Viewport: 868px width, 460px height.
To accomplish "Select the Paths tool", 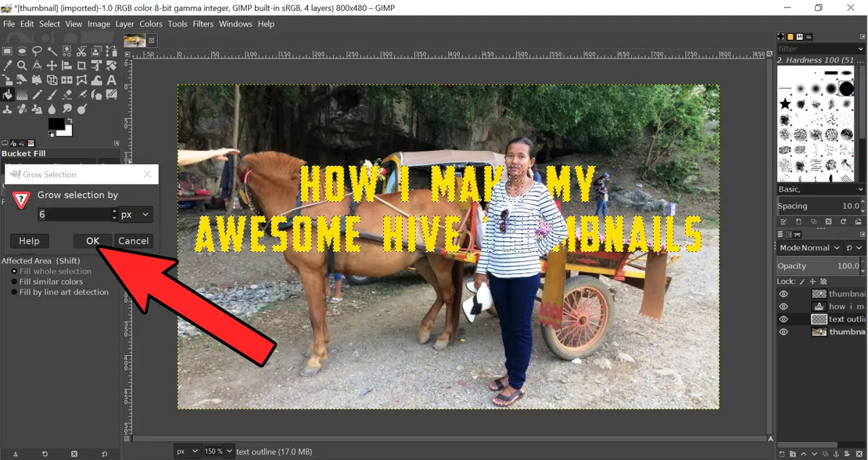I will (x=111, y=51).
